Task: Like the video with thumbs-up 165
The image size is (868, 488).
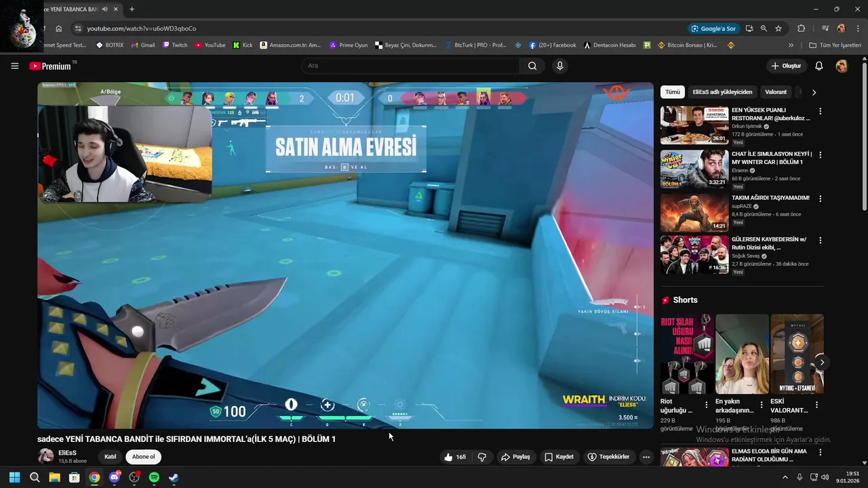Action: (x=455, y=457)
